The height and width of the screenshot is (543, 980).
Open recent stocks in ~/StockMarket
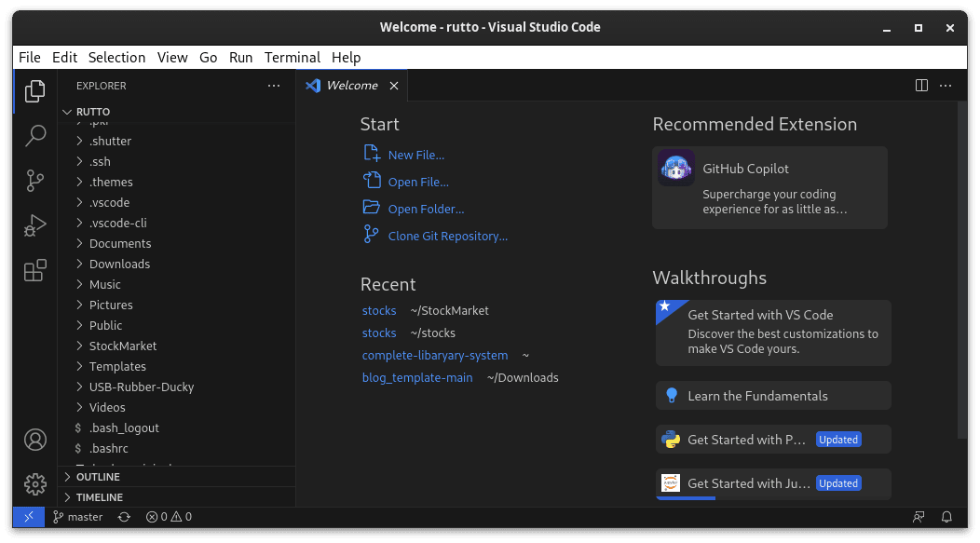point(379,310)
